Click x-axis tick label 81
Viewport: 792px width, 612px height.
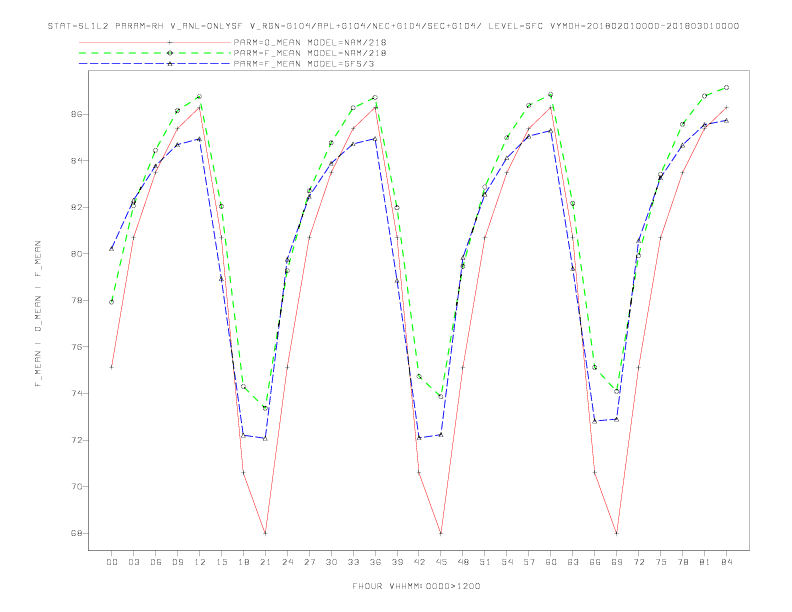pos(705,562)
